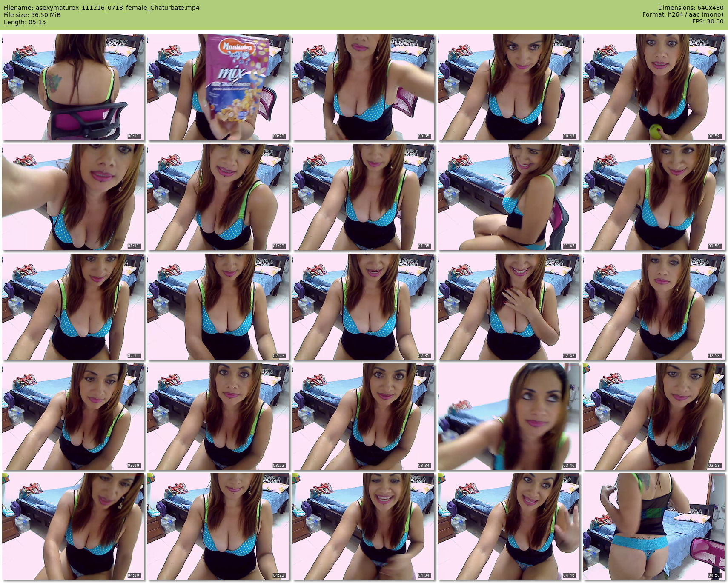Click the Length 05:15 text
The image size is (728, 583).
(25, 22)
